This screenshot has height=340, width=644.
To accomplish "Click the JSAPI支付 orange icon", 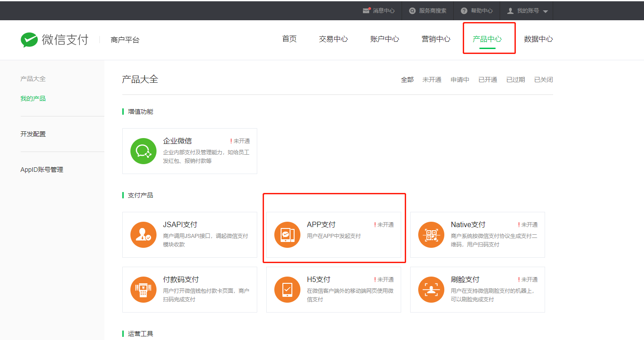I will [143, 235].
